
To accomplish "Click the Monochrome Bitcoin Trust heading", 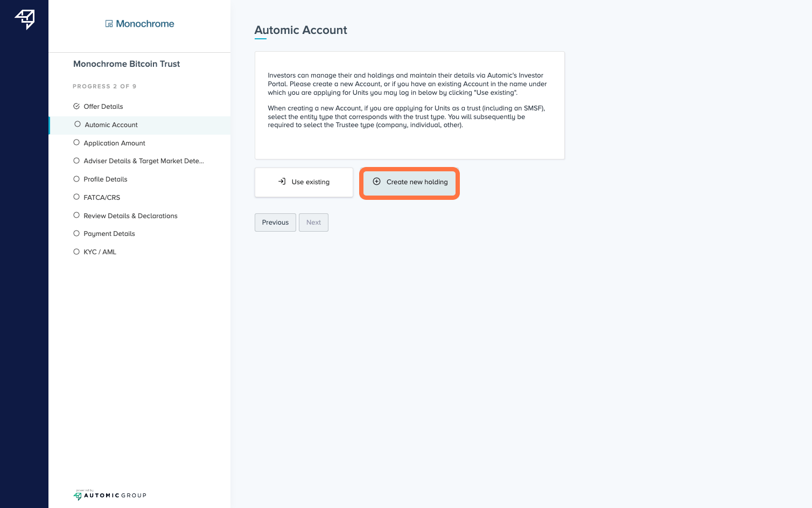I will 127,64.
